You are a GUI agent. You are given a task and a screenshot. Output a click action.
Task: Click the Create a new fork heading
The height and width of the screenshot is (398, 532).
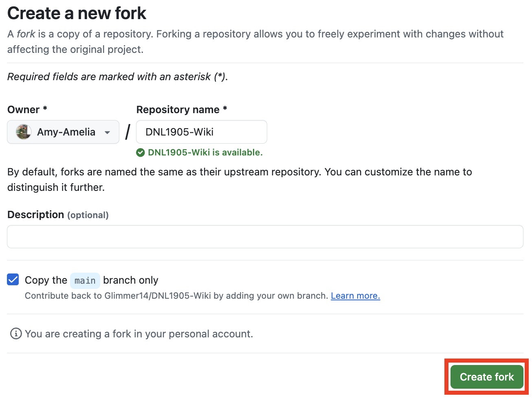[x=77, y=13]
